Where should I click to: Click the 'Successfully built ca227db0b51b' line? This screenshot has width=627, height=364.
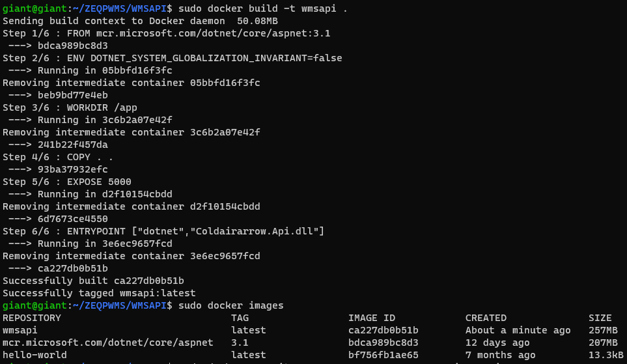tap(93, 281)
